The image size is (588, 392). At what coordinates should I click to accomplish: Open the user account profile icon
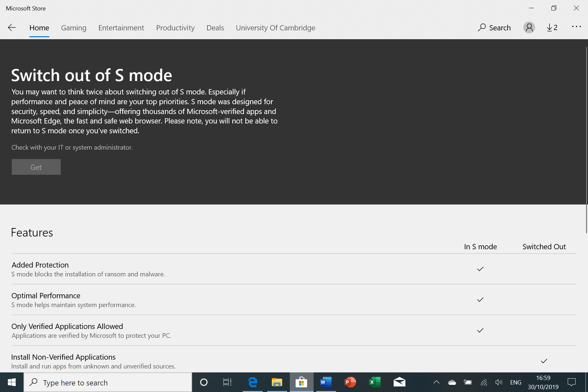(529, 27)
